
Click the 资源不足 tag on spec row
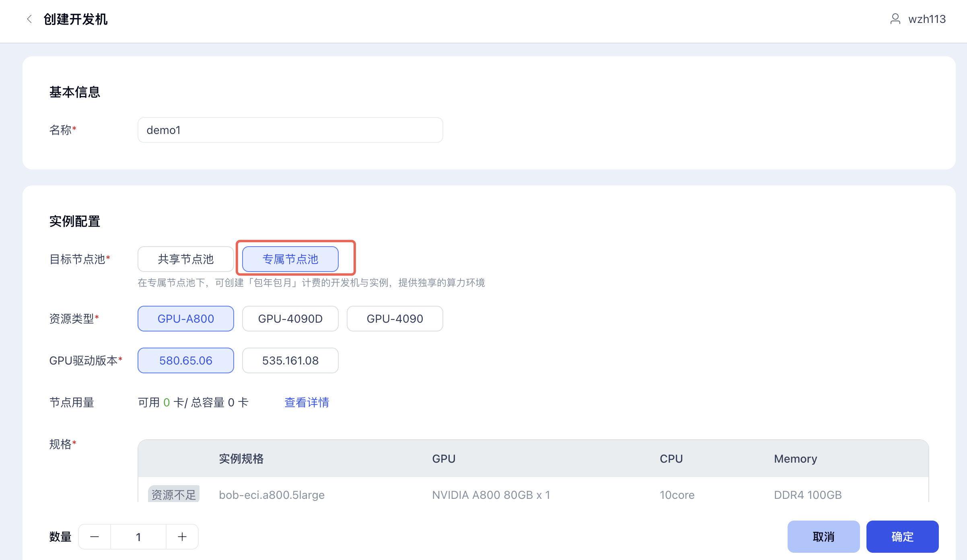pos(174,494)
